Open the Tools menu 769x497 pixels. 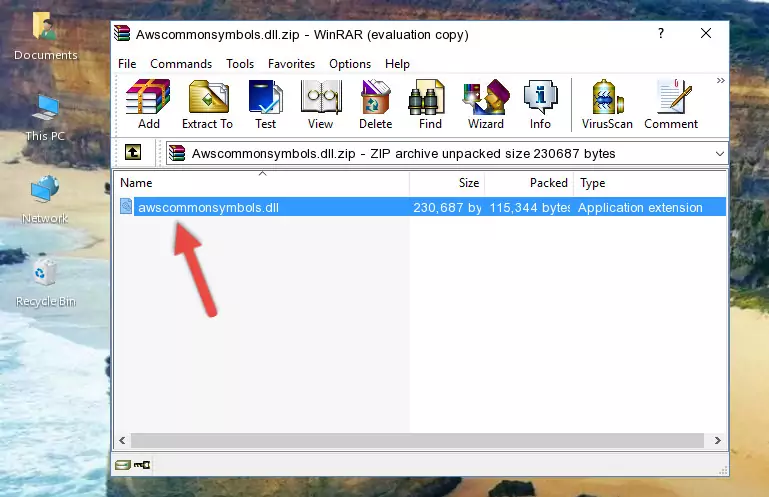pyautogui.click(x=240, y=64)
